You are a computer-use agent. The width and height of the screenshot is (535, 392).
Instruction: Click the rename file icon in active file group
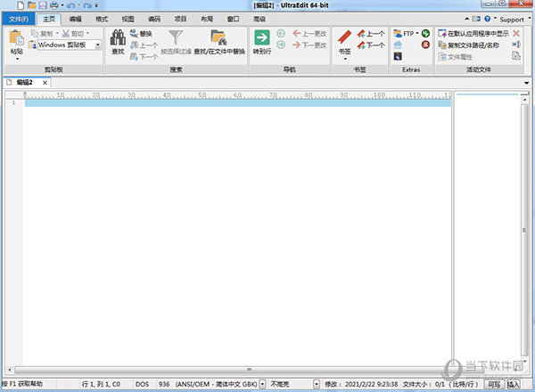516,45
